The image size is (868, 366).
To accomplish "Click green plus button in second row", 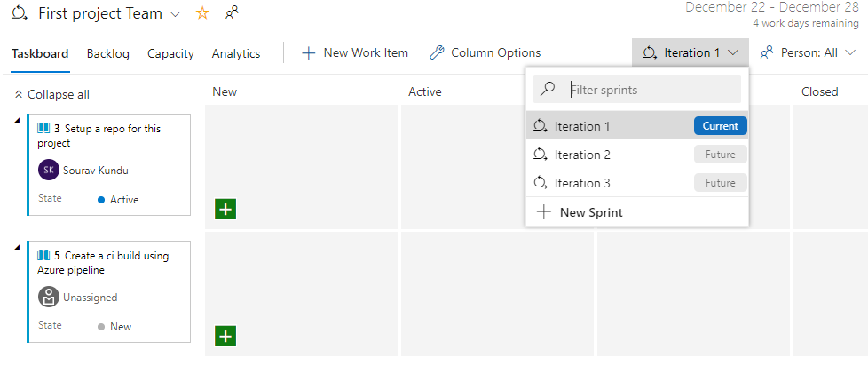I will coord(225,336).
